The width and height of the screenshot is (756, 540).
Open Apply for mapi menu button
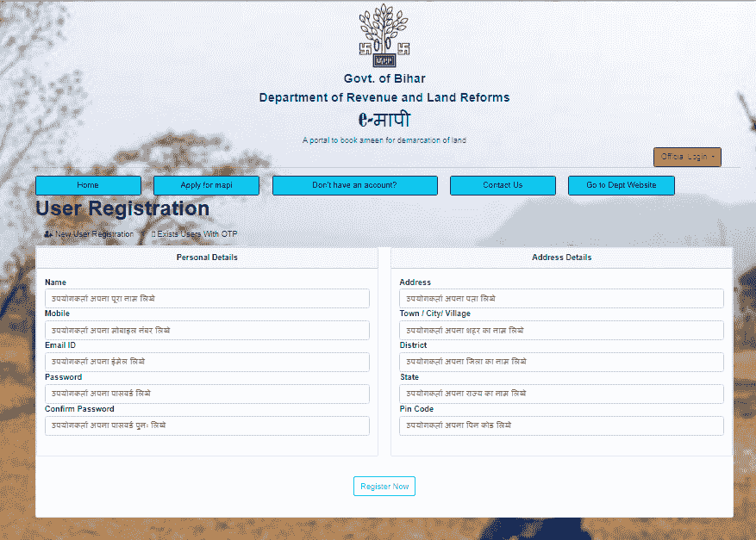click(x=206, y=185)
